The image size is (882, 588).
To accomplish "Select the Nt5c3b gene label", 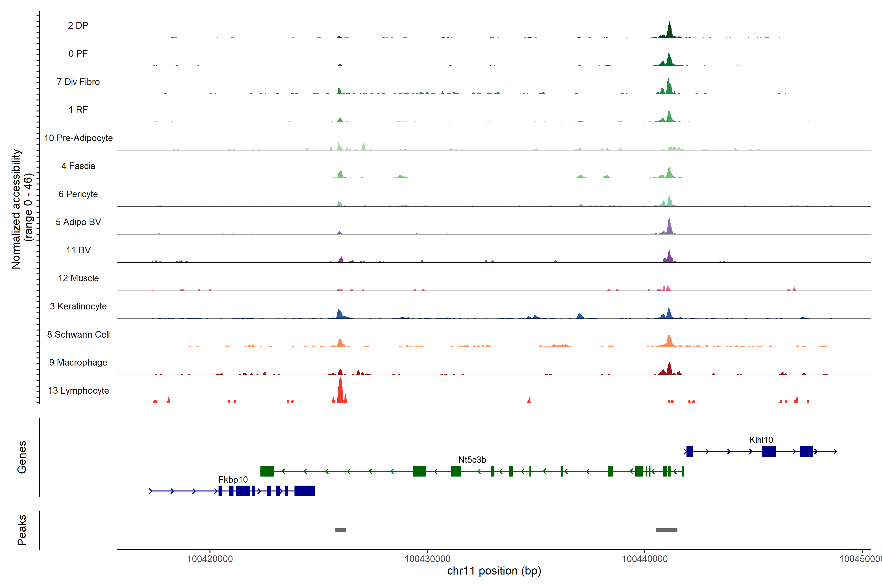I will pyautogui.click(x=472, y=460).
